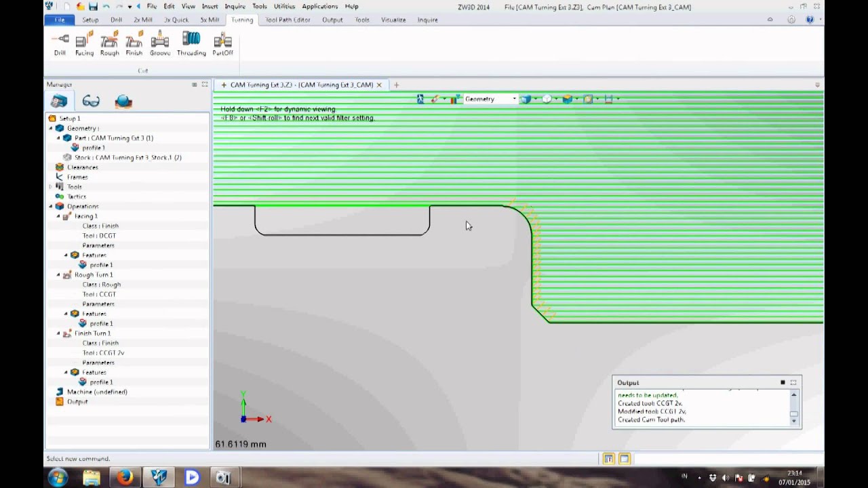The image size is (868, 488).
Task: Click the Output panel stop square button
Action: 783,383
